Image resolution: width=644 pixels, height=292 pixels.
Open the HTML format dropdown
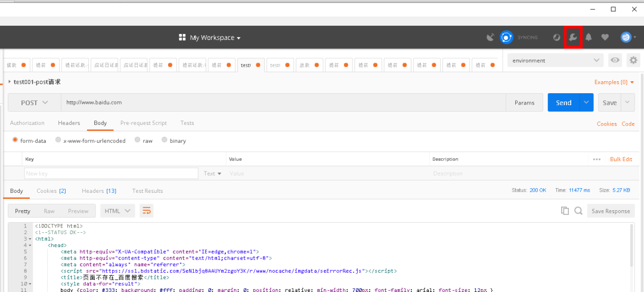117,211
